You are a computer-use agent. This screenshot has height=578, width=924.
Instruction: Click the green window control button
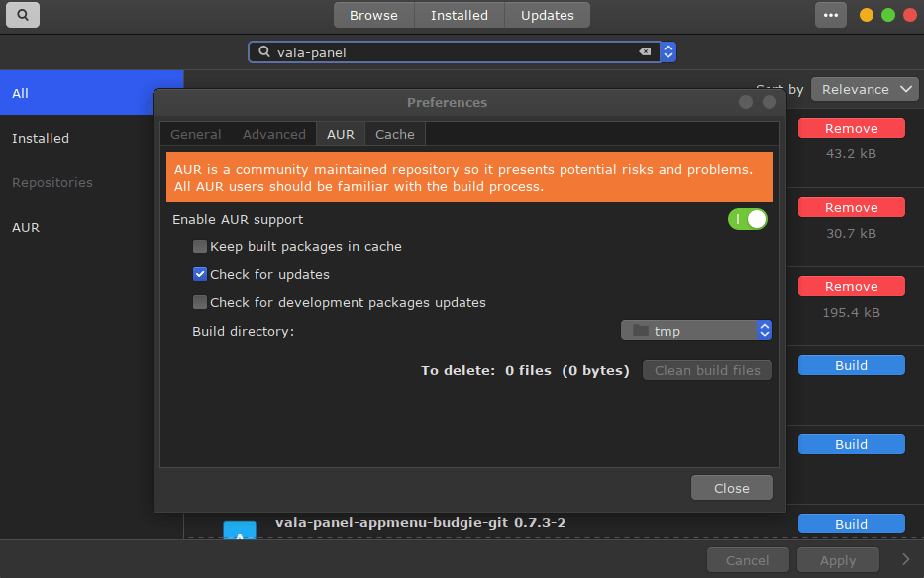(888, 15)
